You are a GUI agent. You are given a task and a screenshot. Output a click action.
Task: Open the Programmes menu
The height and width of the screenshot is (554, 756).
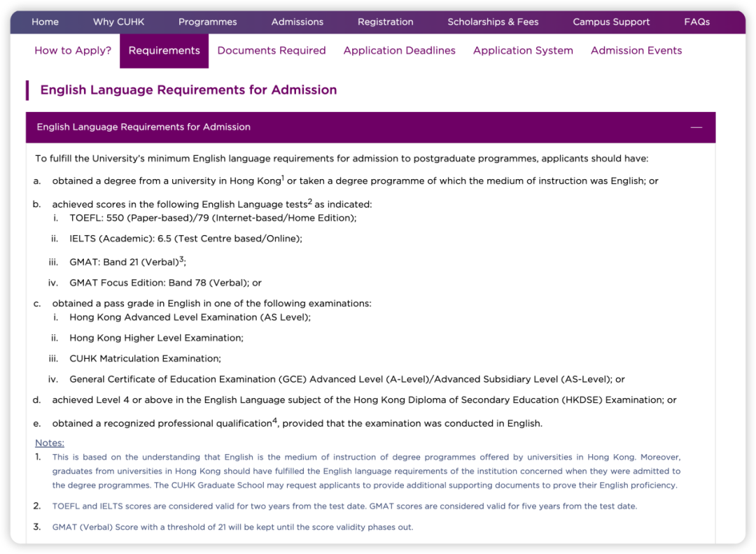(207, 22)
